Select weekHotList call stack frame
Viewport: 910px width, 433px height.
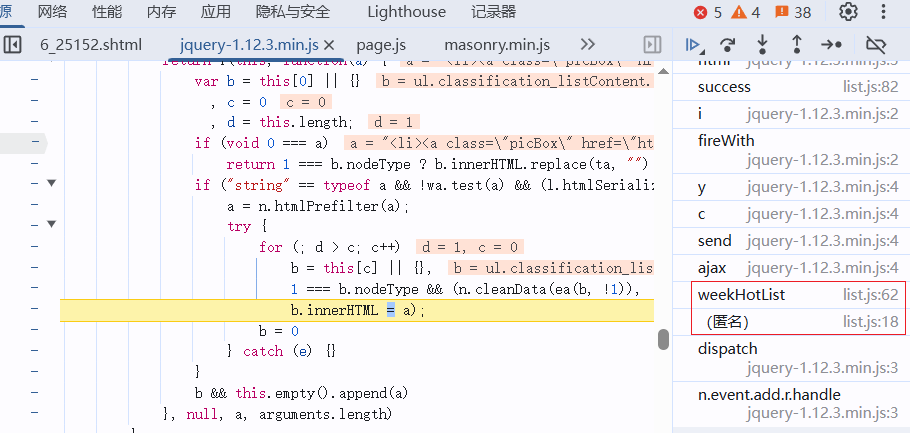pos(741,294)
